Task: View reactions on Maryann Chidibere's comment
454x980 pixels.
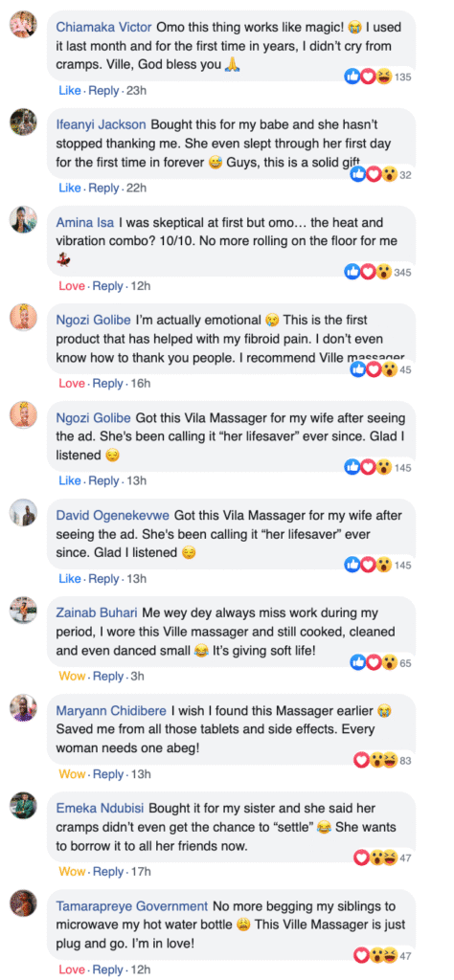Action: pyautogui.click(x=375, y=761)
